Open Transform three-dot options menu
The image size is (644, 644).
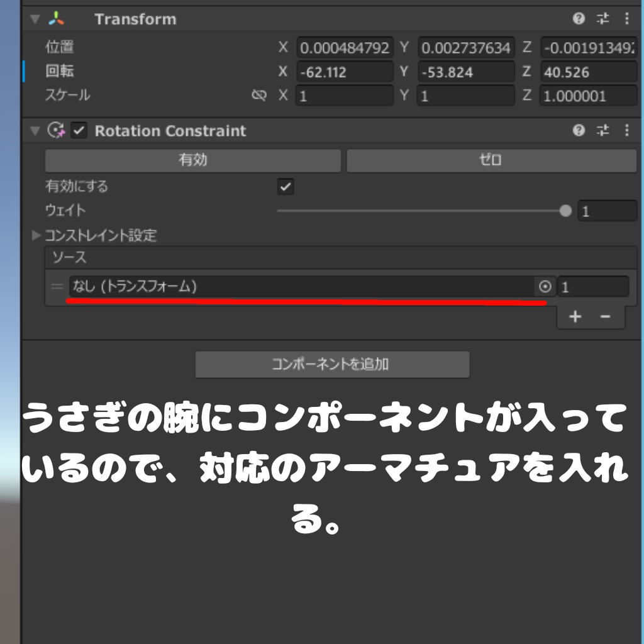627,18
